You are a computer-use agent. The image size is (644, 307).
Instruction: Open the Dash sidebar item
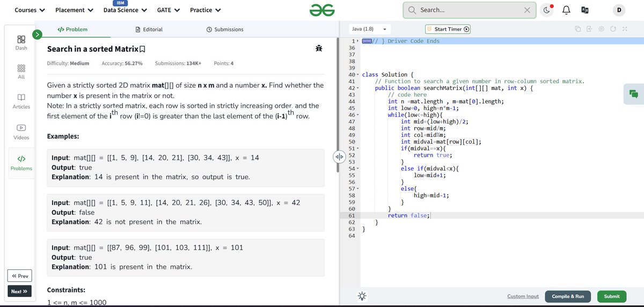[21, 43]
